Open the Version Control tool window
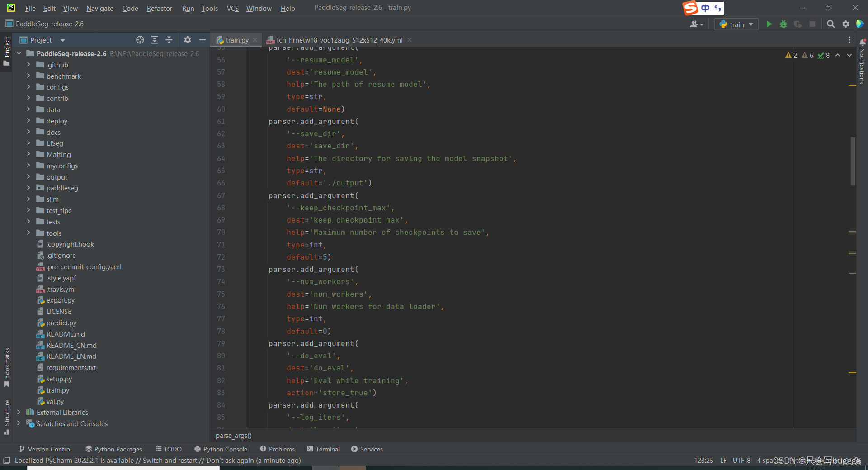Image resolution: width=868 pixels, height=470 pixels. [45, 449]
